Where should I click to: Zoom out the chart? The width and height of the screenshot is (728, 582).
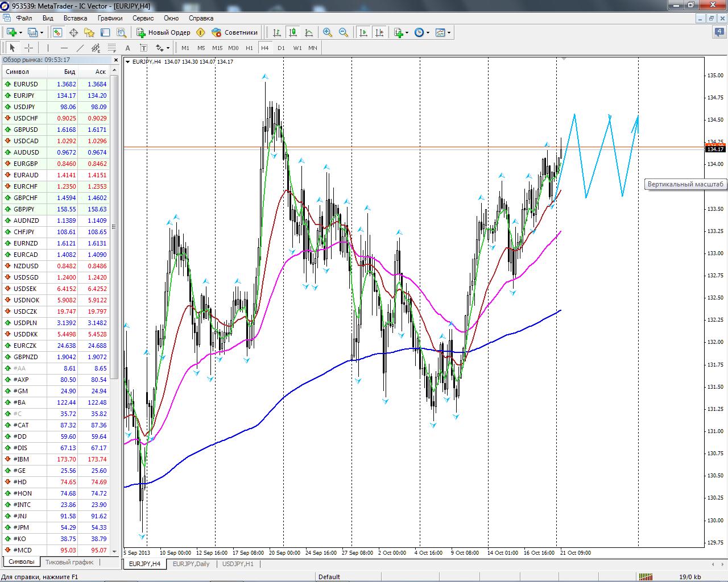344,32
